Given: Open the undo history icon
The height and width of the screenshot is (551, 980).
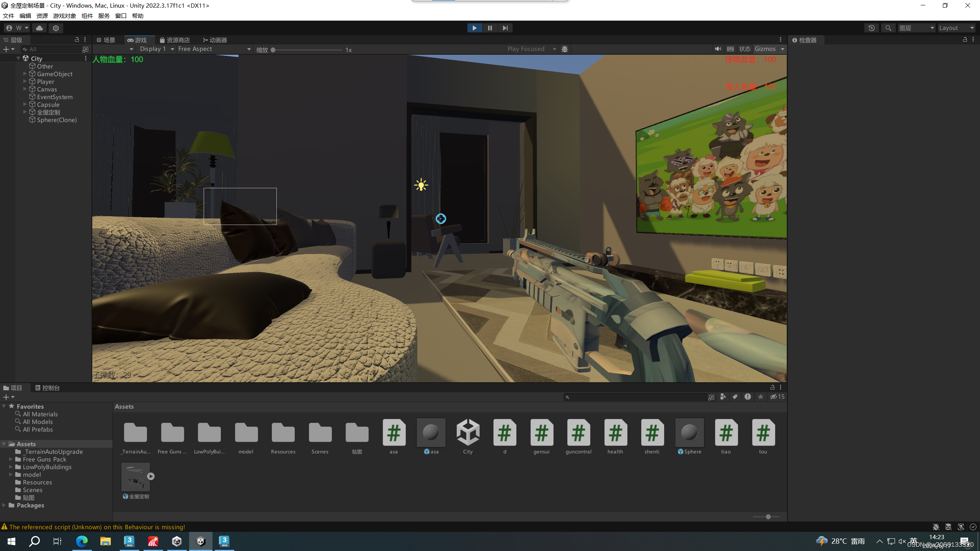Looking at the screenshot, I should tap(871, 28).
